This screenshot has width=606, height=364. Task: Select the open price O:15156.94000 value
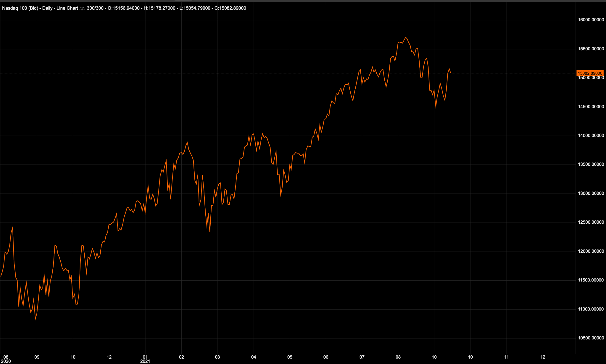coord(124,8)
